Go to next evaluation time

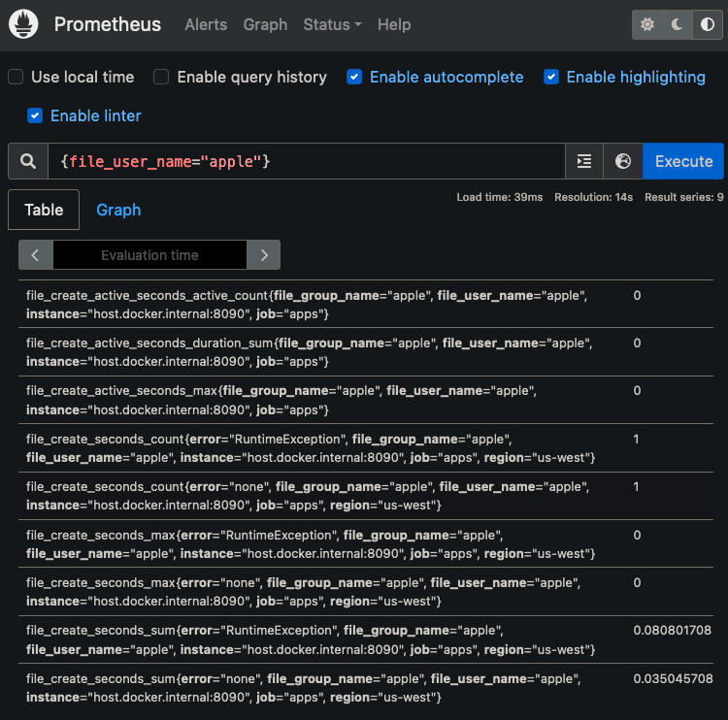[264, 255]
